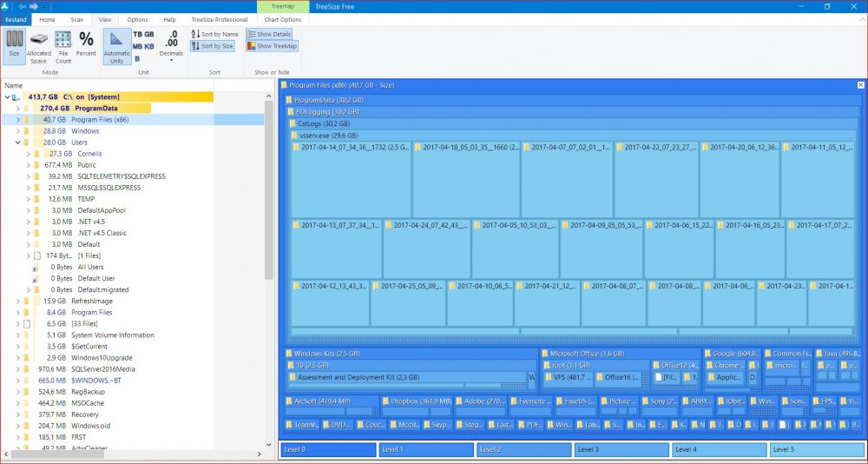The height and width of the screenshot is (464, 868).
Task: Switch to Allocated Space mode
Action: [39, 47]
